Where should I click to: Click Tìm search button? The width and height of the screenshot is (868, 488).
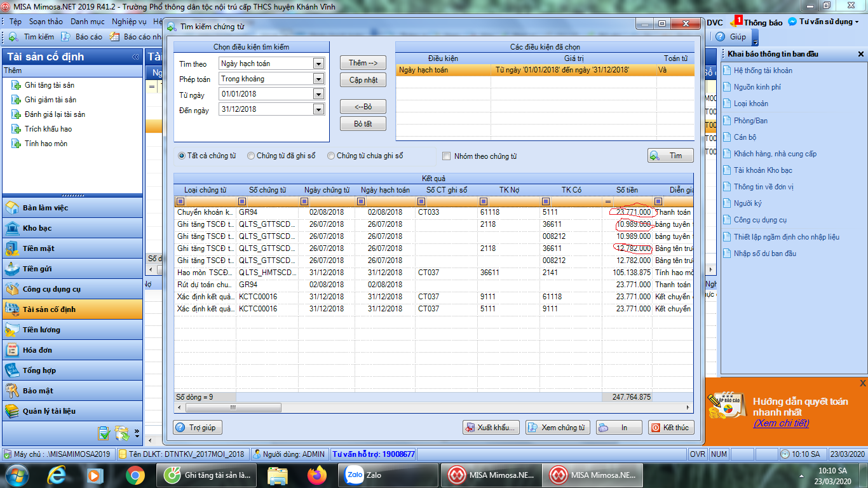(670, 156)
